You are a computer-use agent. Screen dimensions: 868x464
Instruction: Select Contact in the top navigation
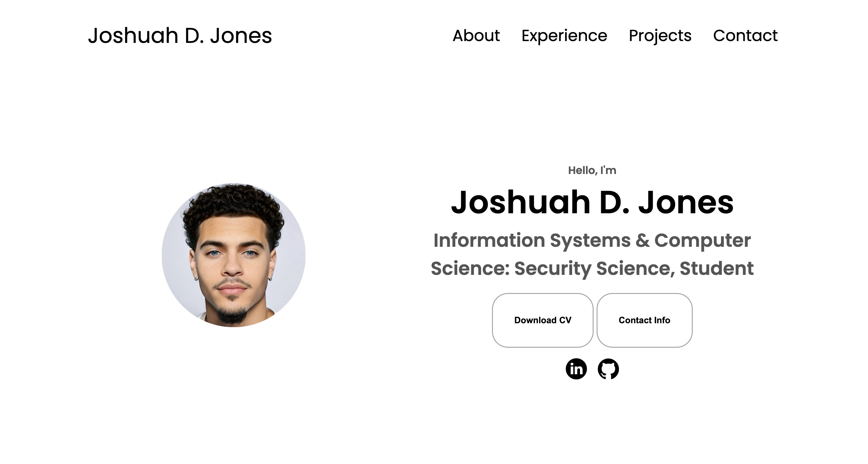pyautogui.click(x=745, y=35)
